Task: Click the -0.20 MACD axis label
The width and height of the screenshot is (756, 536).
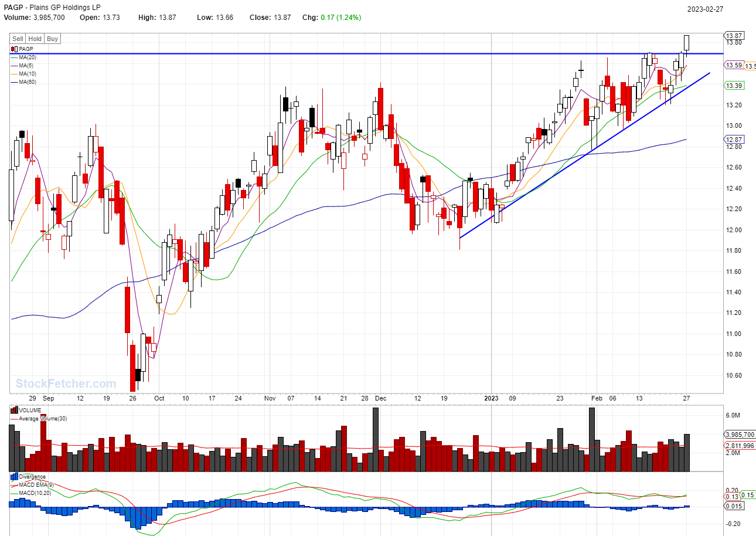Action: point(734,524)
